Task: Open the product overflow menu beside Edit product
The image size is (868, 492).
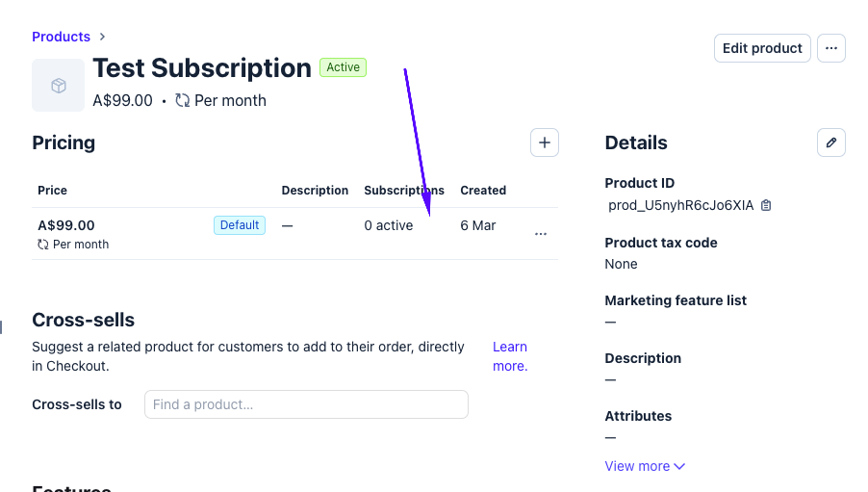Action: pyautogui.click(x=831, y=48)
